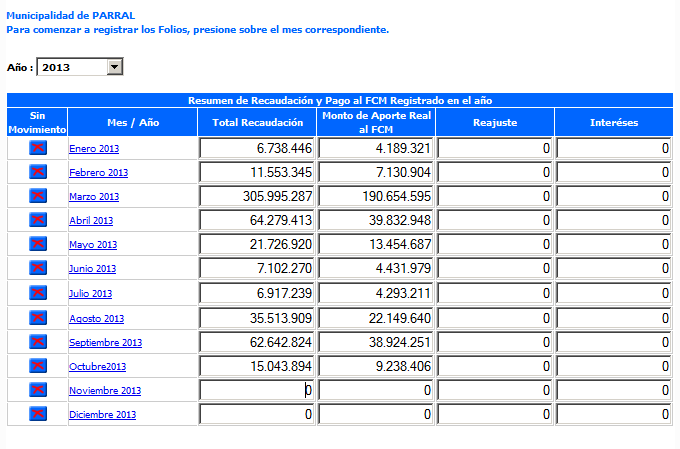The height and width of the screenshot is (449, 680).
Task: Click the red X icon for Junio 2013
Action: click(x=38, y=268)
